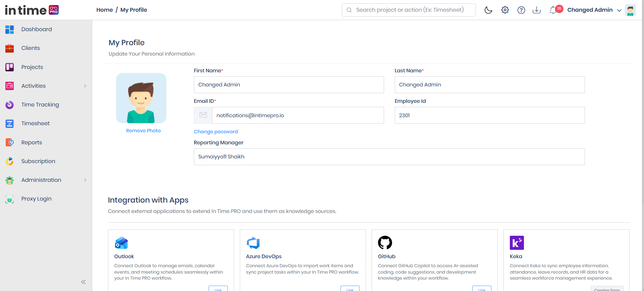Click Coming Soon button on Keka card
This screenshot has width=644, height=291.
(607, 289)
